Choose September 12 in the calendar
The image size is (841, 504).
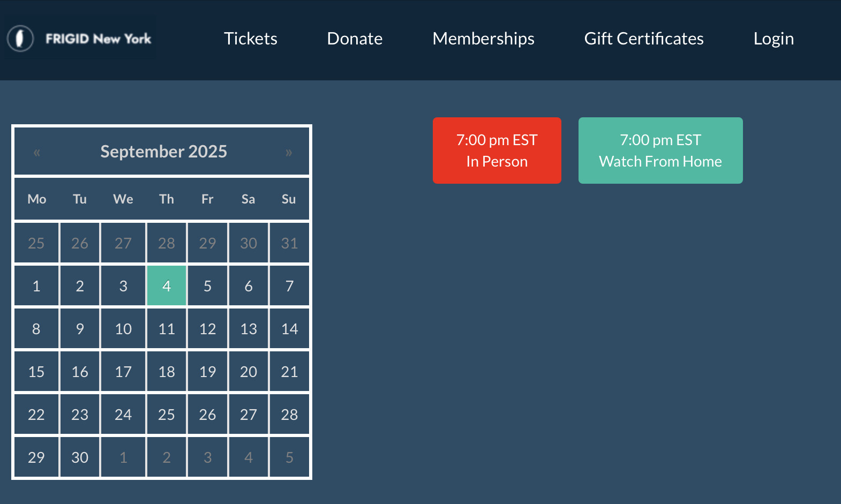tap(207, 328)
